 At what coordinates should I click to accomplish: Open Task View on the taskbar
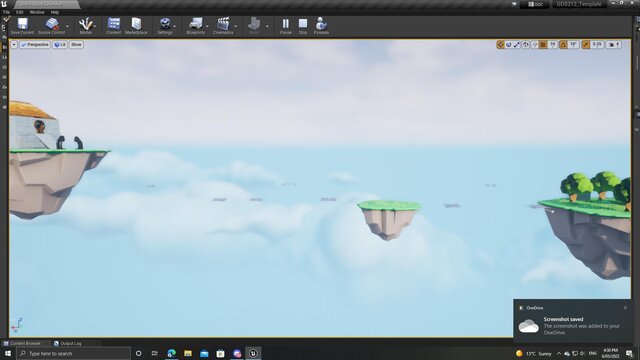(155, 353)
